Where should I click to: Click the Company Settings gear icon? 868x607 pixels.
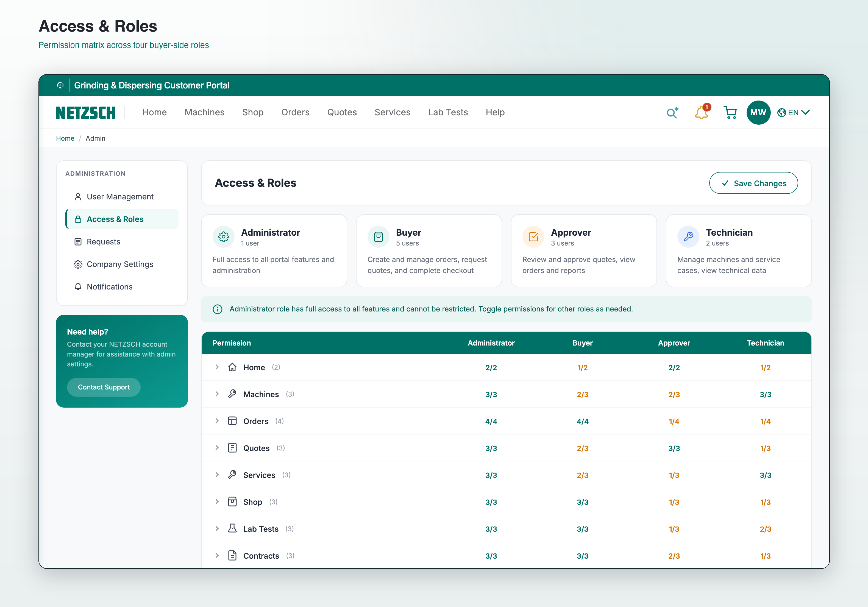point(78,264)
